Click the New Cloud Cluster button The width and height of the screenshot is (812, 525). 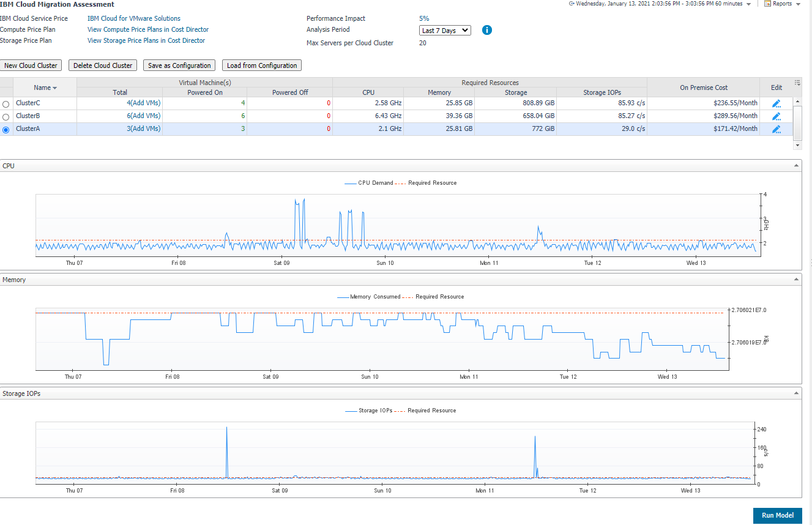[31, 65]
